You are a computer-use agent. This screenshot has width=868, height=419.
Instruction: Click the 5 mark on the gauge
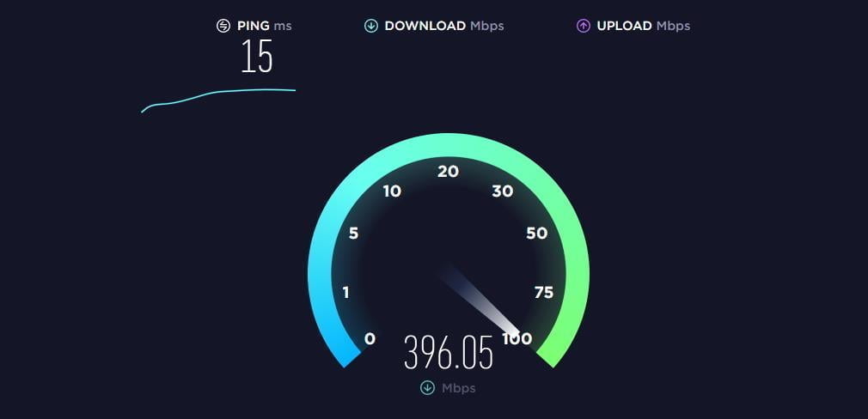(354, 234)
